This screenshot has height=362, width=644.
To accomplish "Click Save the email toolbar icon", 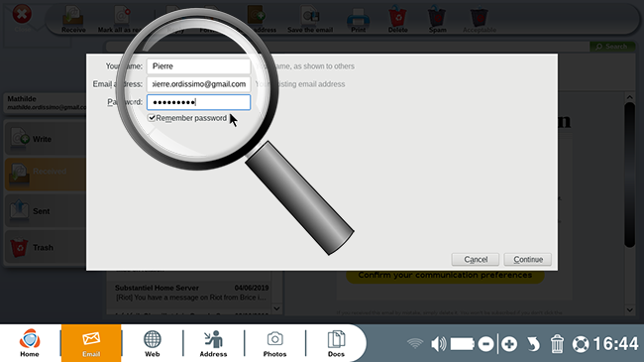I will click(x=310, y=19).
